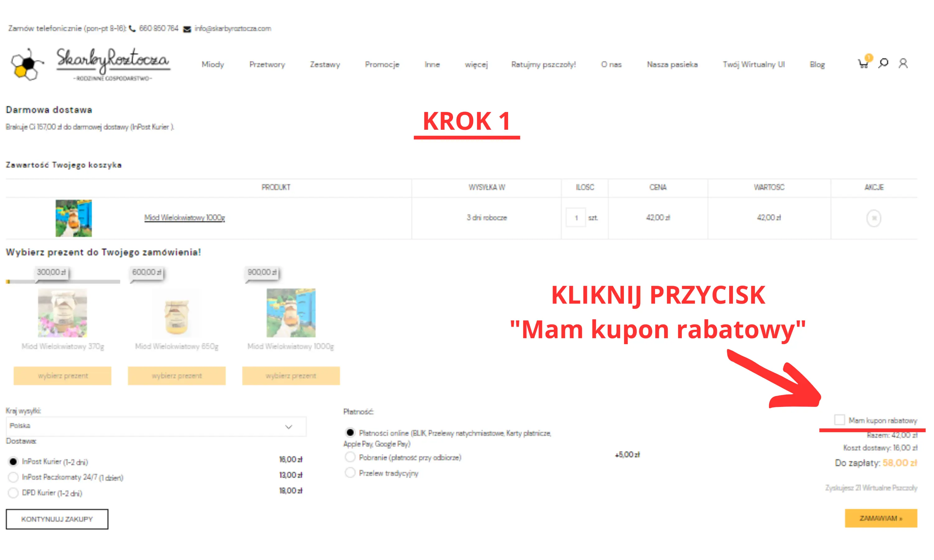The image size is (934, 560).
Task: Click the ZAMAWIAM order button
Action: point(881,518)
